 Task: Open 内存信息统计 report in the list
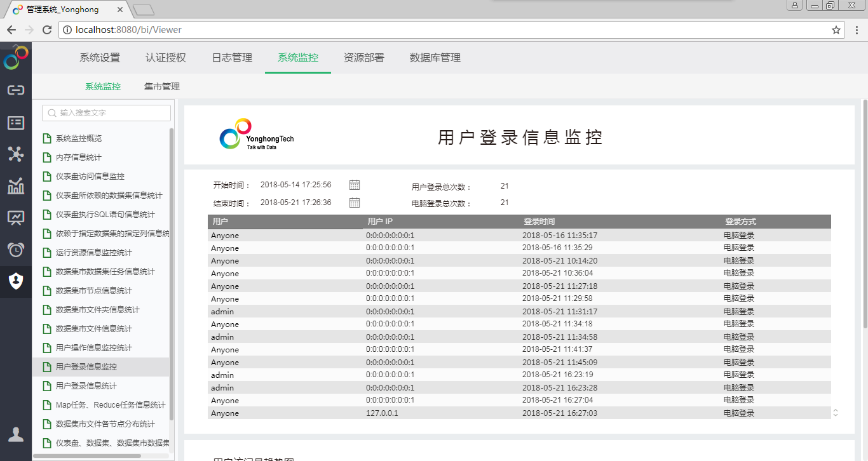(x=79, y=157)
